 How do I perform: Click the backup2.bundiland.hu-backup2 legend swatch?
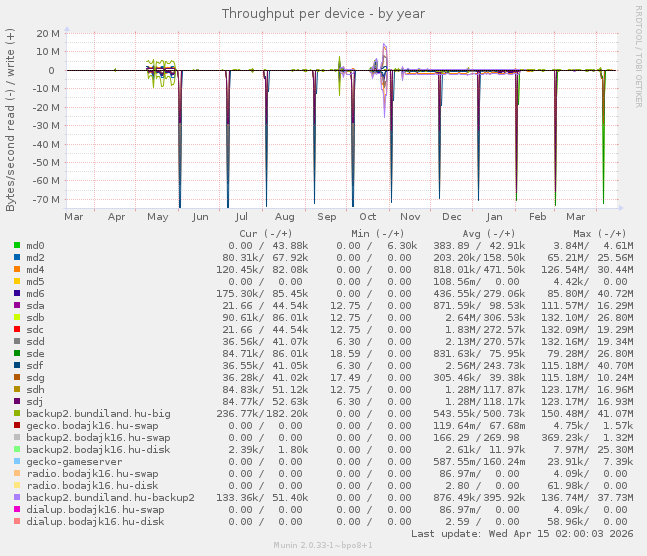(x=17, y=497)
